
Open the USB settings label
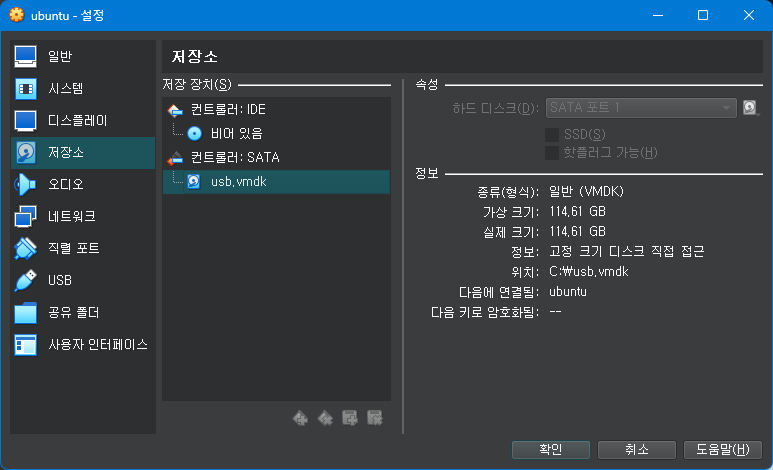point(60,280)
